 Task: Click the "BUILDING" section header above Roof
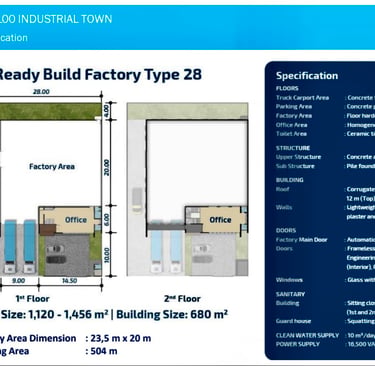(x=289, y=180)
